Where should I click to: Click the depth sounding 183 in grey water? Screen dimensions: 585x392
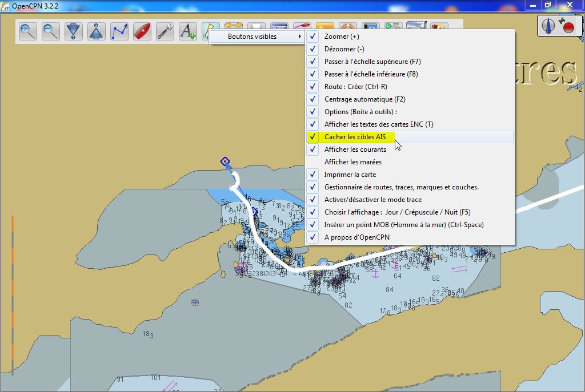click(x=148, y=334)
